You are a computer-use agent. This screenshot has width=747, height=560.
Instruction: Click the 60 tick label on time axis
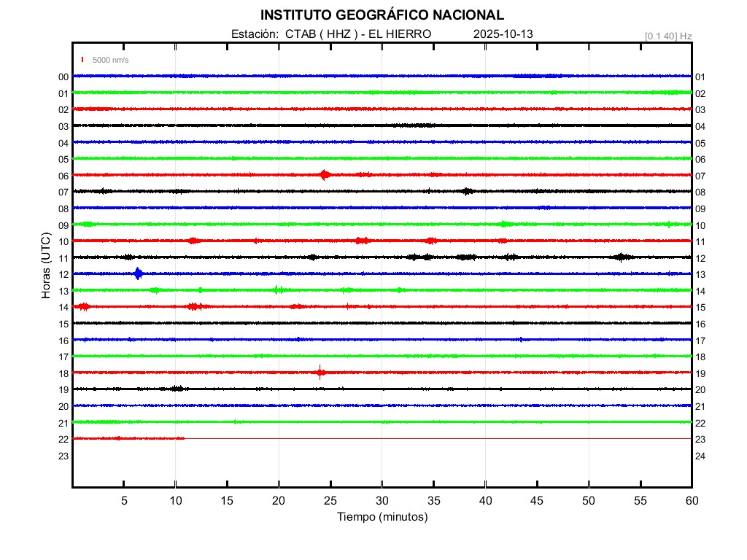point(691,501)
